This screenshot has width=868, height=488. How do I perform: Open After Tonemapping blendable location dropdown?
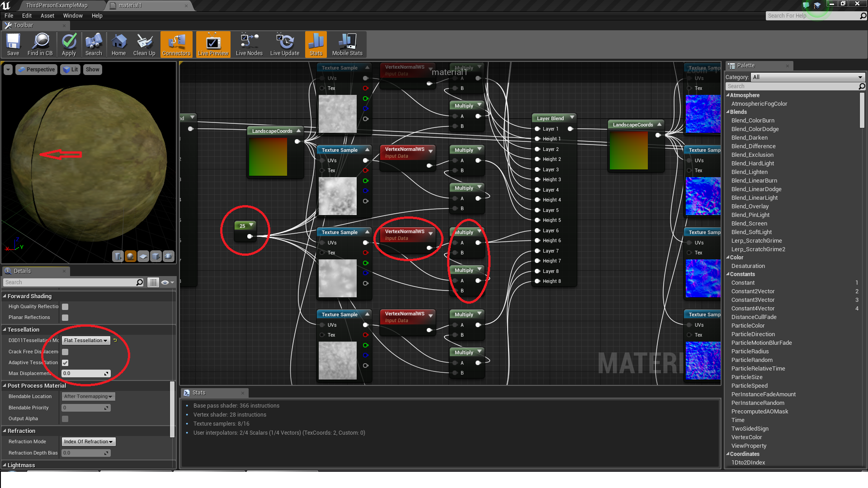tap(88, 397)
